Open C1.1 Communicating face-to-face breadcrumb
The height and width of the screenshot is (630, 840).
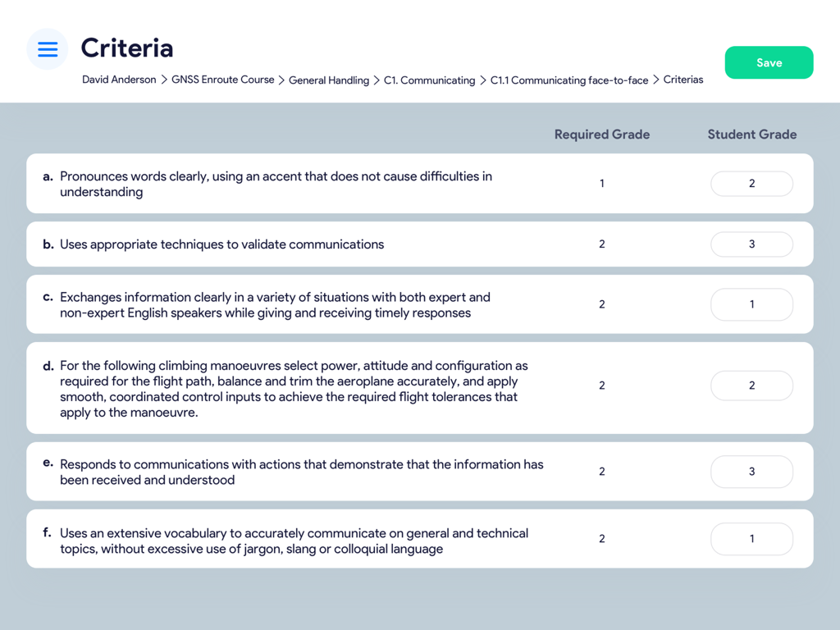(x=569, y=80)
